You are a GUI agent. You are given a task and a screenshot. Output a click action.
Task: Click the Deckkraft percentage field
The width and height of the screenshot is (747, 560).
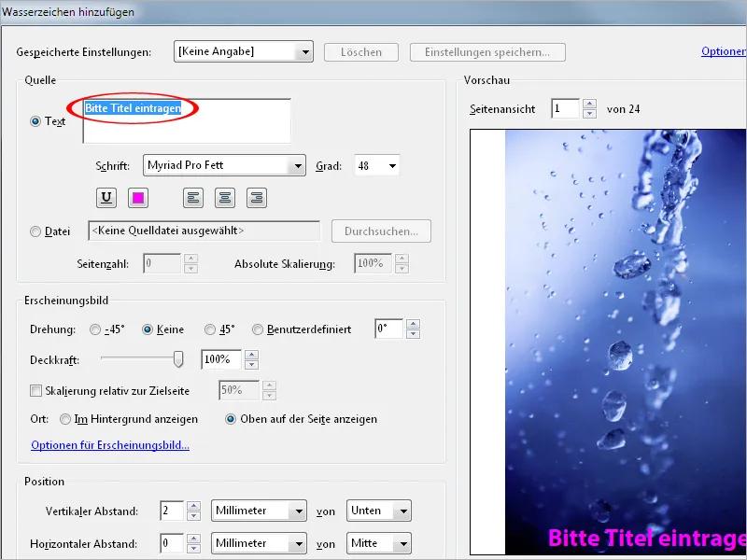pyautogui.click(x=221, y=359)
